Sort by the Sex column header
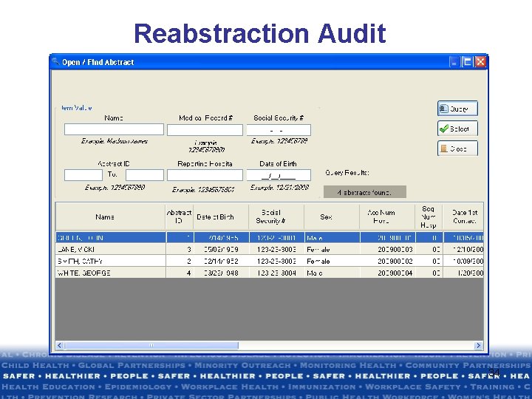 pyautogui.click(x=332, y=216)
